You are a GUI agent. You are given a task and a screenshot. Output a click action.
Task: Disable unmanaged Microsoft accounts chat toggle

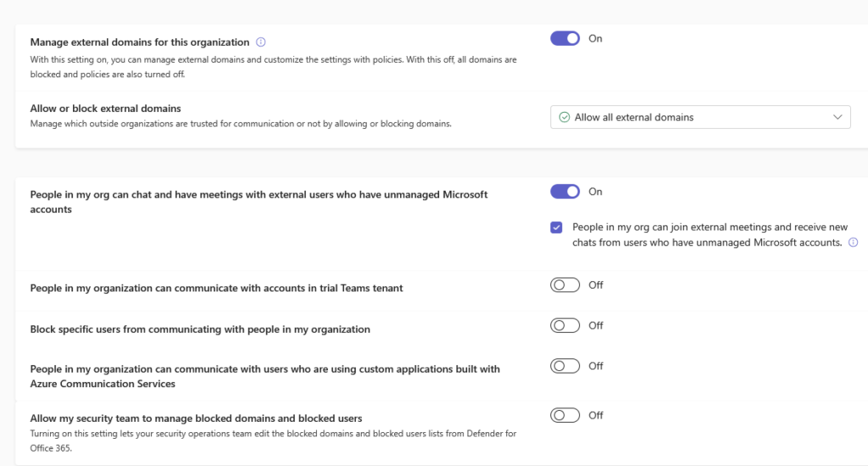point(565,191)
